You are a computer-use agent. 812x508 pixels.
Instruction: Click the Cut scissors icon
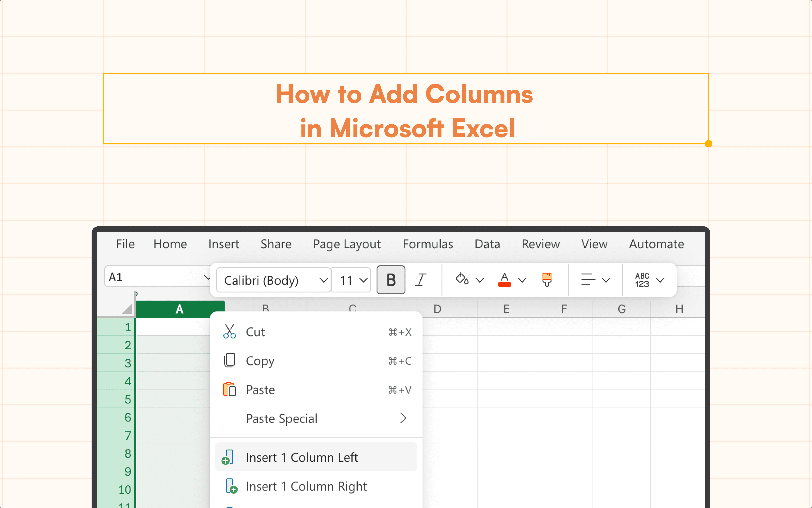(x=229, y=332)
